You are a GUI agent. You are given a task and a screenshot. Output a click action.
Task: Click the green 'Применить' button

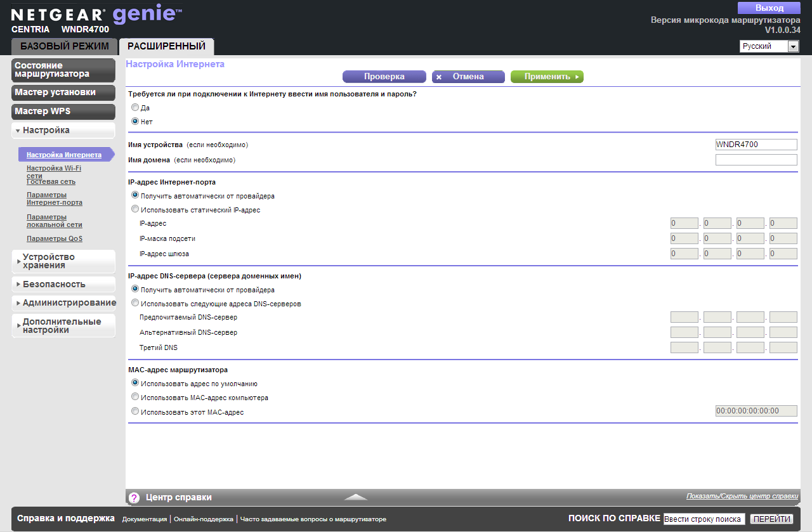pos(547,77)
